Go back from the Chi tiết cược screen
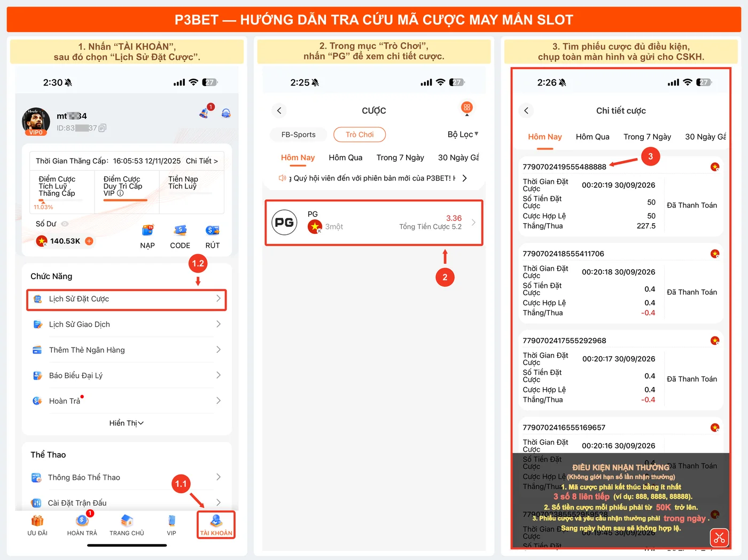Screen dimensions: 748x560 (526, 111)
